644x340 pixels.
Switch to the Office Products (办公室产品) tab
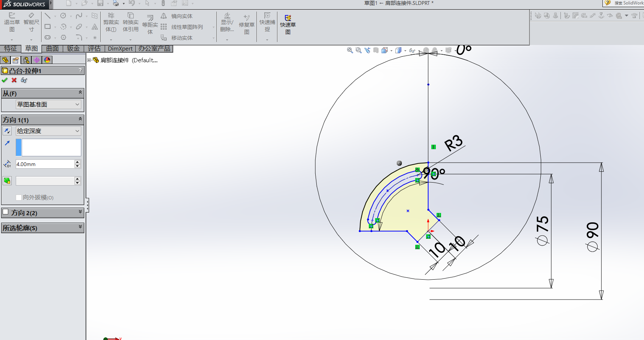point(154,48)
